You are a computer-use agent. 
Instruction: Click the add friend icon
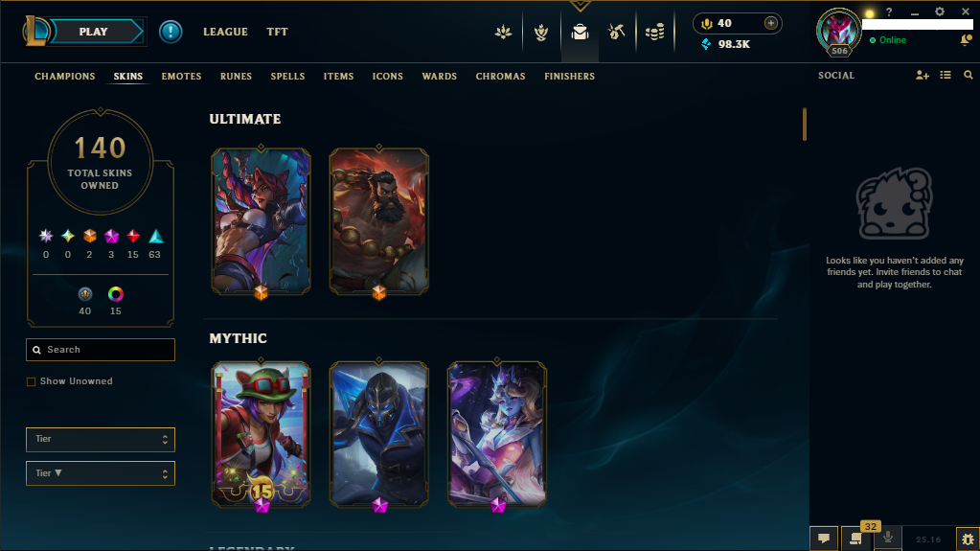[x=922, y=75]
